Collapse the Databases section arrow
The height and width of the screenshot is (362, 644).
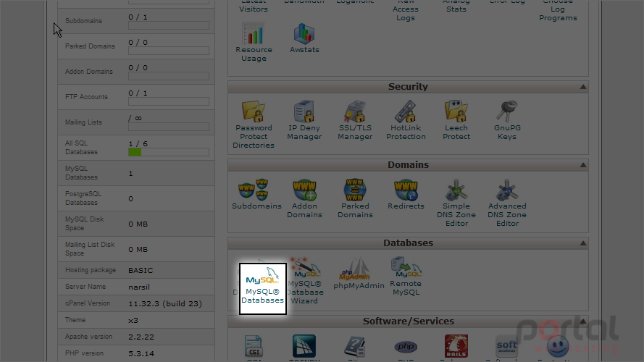(583, 243)
